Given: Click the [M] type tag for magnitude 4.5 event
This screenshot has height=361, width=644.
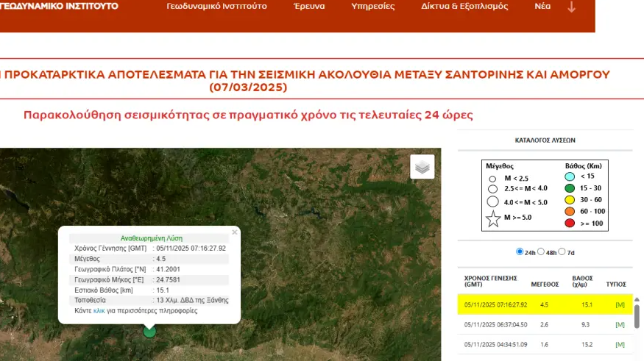Looking at the screenshot, I should (x=619, y=304).
